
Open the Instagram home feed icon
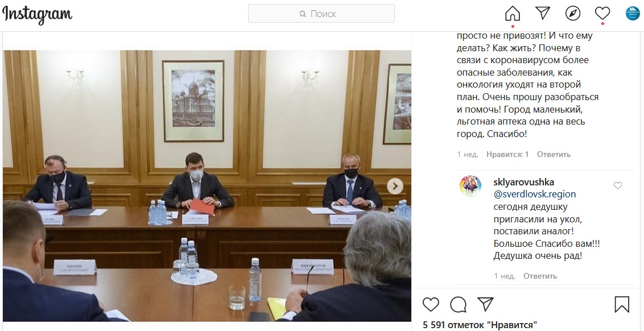[513, 14]
